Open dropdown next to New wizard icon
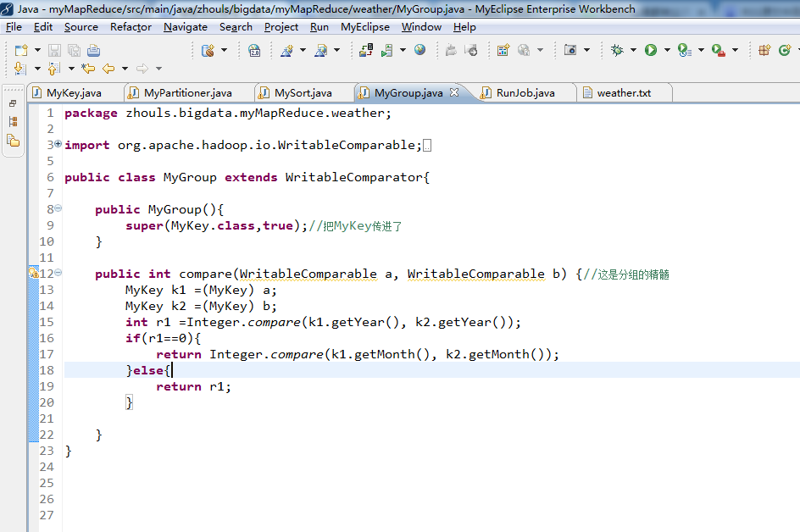800x532 pixels. (x=37, y=50)
